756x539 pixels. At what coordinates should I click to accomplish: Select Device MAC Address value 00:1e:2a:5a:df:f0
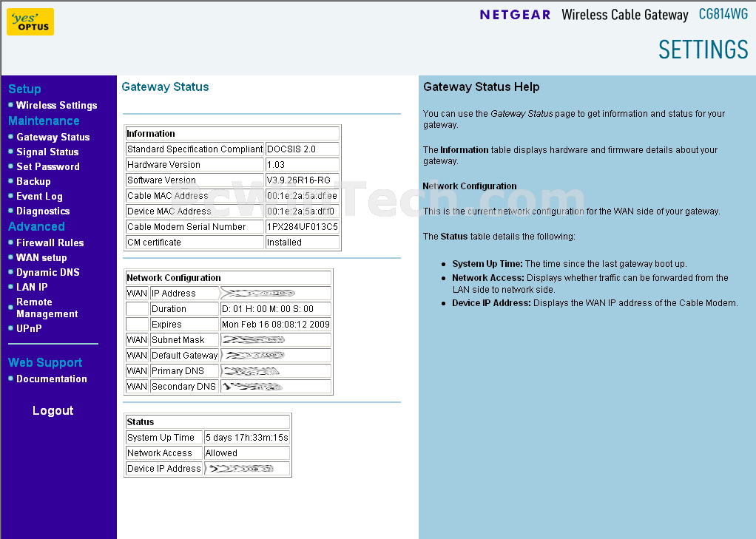[303, 211]
